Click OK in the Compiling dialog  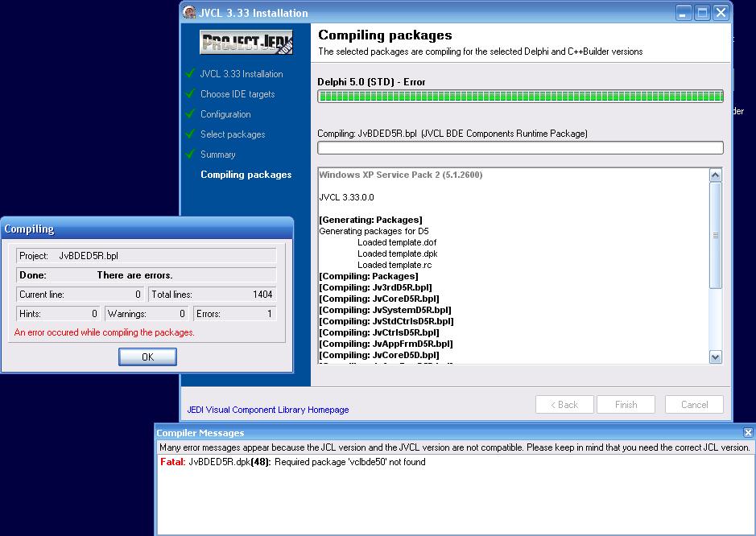(147, 357)
